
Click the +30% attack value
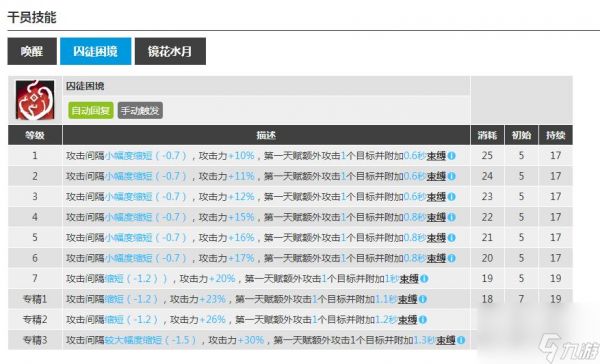click(x=251, y=340)
